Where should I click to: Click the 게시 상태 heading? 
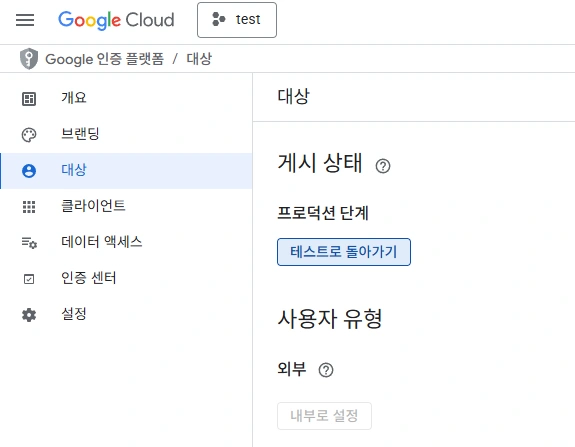tap(320, 163)
